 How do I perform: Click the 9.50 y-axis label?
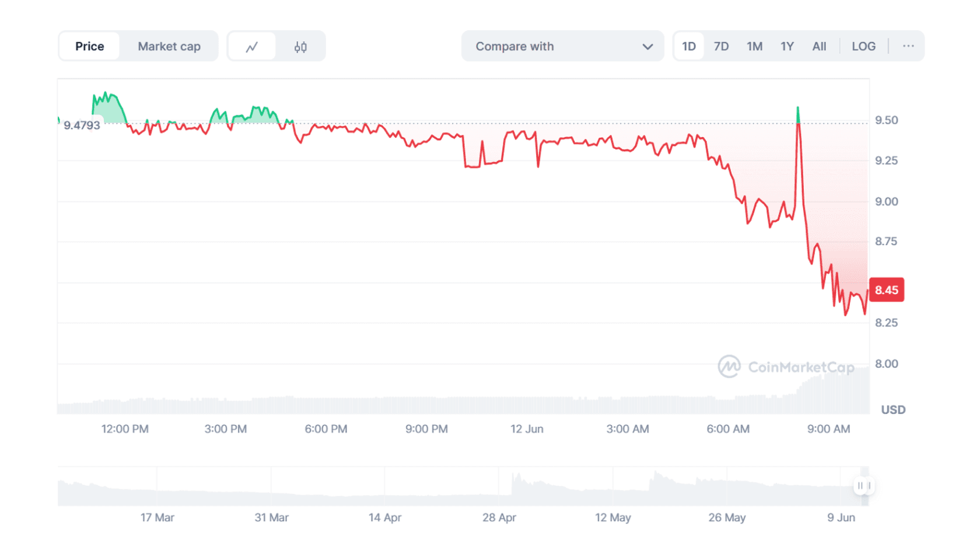887,120
